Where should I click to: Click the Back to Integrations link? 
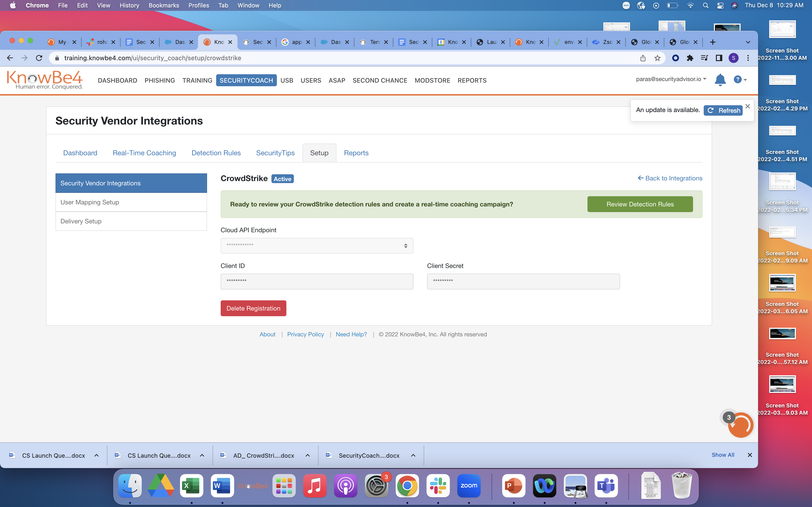coord(670,178)
